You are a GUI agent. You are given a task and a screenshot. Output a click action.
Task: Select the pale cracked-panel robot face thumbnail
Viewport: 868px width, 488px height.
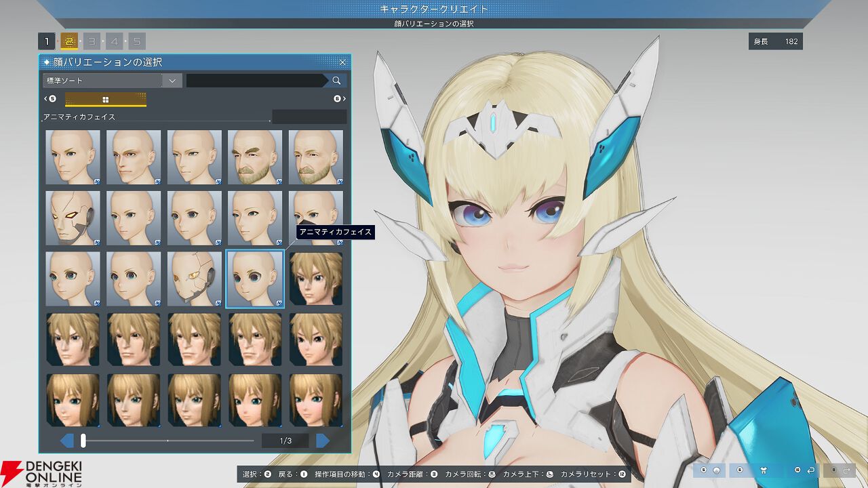tap(195, 279)
